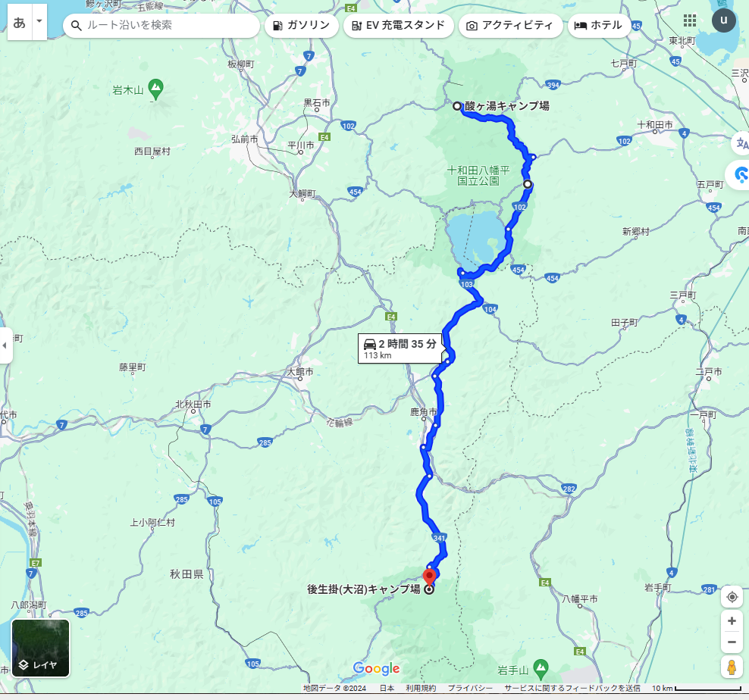
Task: Click the user account avatar
Action: point(724,20)
